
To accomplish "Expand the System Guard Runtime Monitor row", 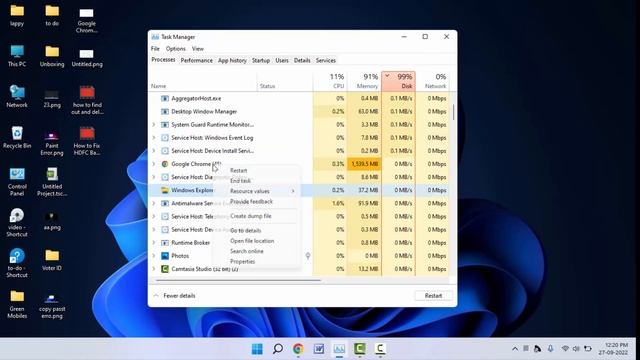I will pyautogui.click(x=154, y=124).
